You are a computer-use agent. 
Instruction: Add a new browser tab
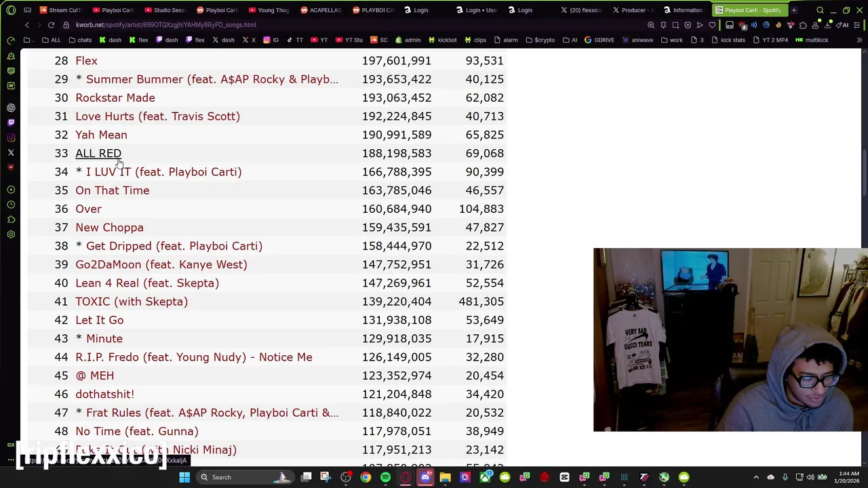[x=794, y=10]
